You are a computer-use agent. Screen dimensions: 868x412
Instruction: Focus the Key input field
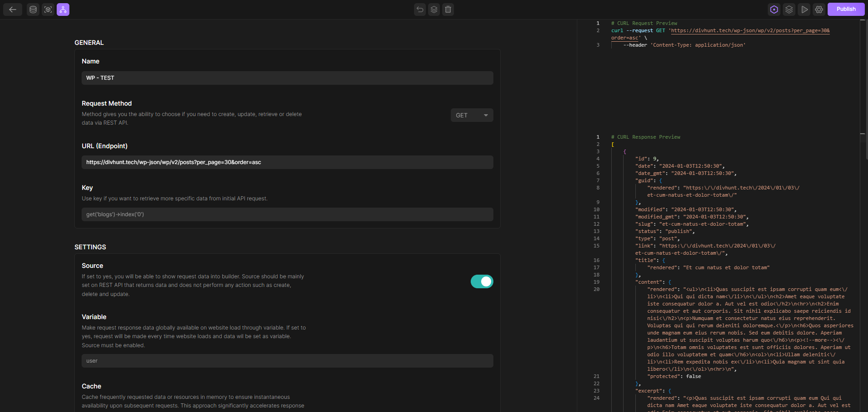coord(287,214)
